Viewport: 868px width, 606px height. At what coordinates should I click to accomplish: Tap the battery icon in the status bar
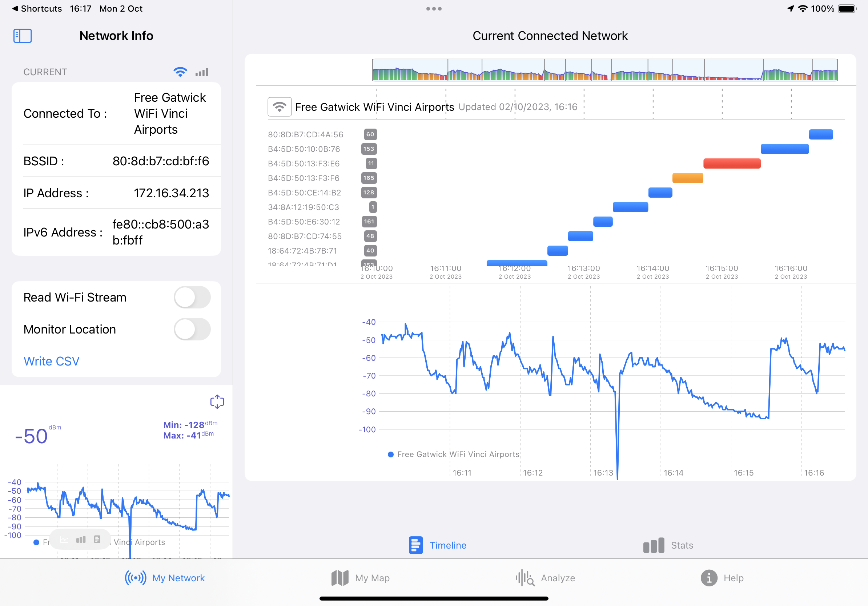tap(847, 9)
